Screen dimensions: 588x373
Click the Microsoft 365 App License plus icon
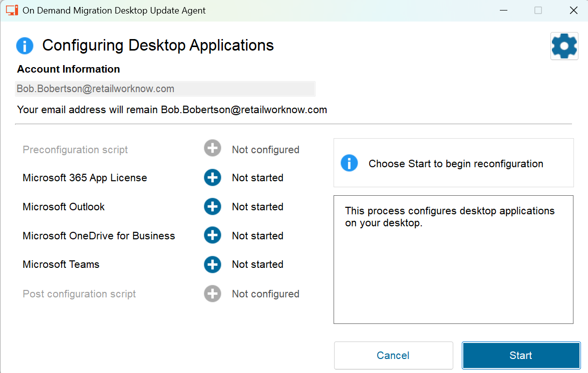(212, 177)
